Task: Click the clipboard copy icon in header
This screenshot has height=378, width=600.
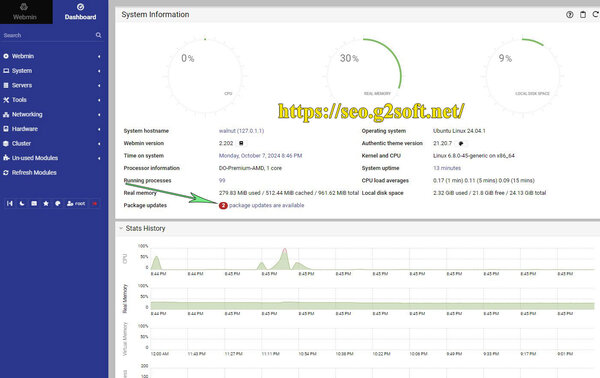Action: click(583, 15)
